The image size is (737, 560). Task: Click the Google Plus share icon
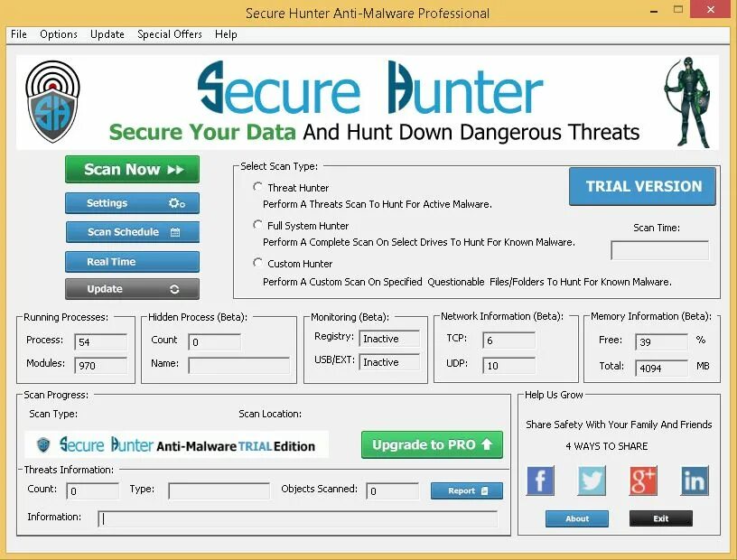(643, 481)
